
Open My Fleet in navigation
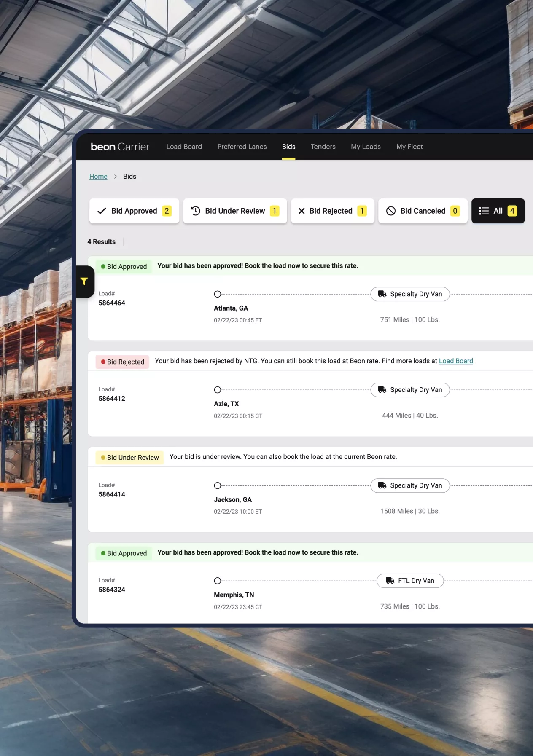[x=409, y=147]
